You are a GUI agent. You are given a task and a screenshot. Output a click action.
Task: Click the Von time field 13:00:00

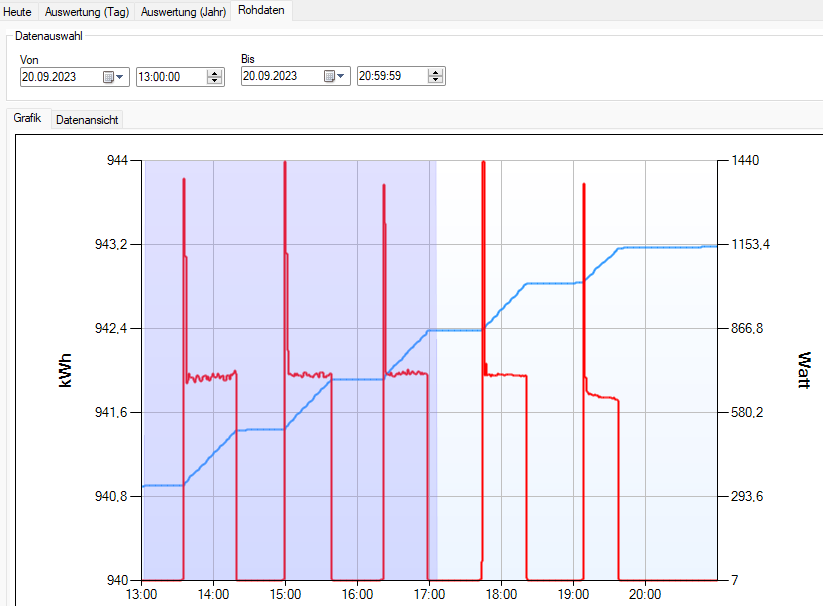168,77
